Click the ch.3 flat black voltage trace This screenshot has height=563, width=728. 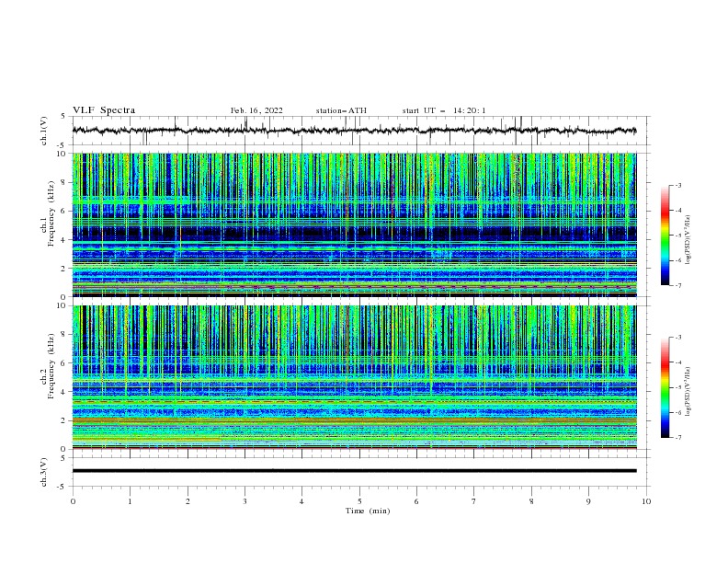[x=354, y=471]
